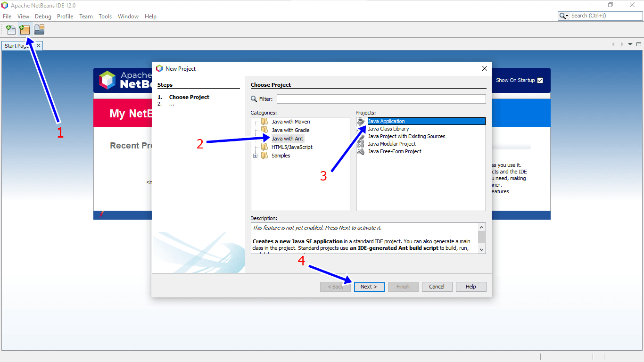Viewport: 644px width, 362px height.
Task: Click the New Project toolbar icon
Action: click(25, 30)
